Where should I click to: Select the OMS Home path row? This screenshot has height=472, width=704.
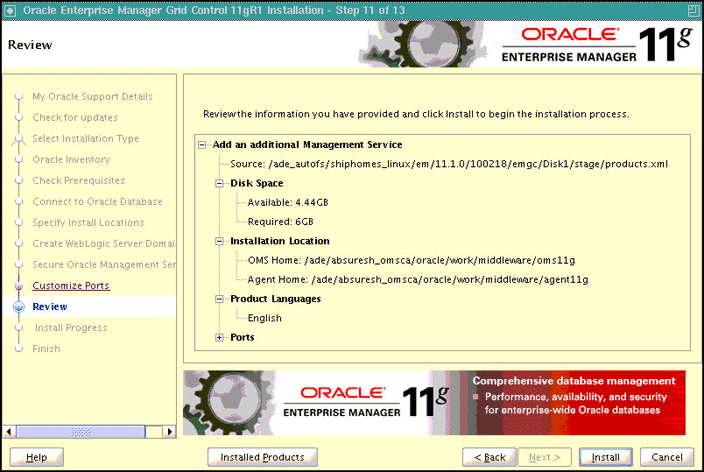[x=411, y=260]
